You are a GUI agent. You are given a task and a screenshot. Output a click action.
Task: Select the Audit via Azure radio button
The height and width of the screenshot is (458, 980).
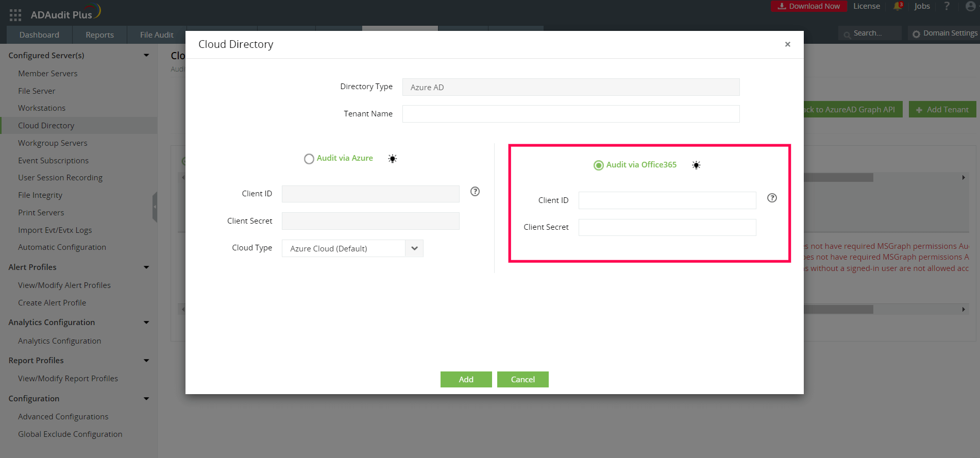click(x=309, y=159)
